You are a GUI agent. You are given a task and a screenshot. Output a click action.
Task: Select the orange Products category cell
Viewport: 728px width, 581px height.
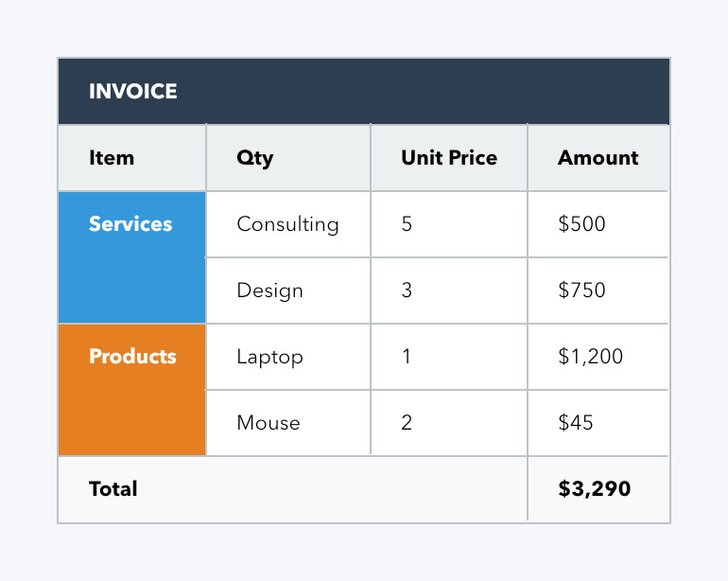click(x=131, y=390)
